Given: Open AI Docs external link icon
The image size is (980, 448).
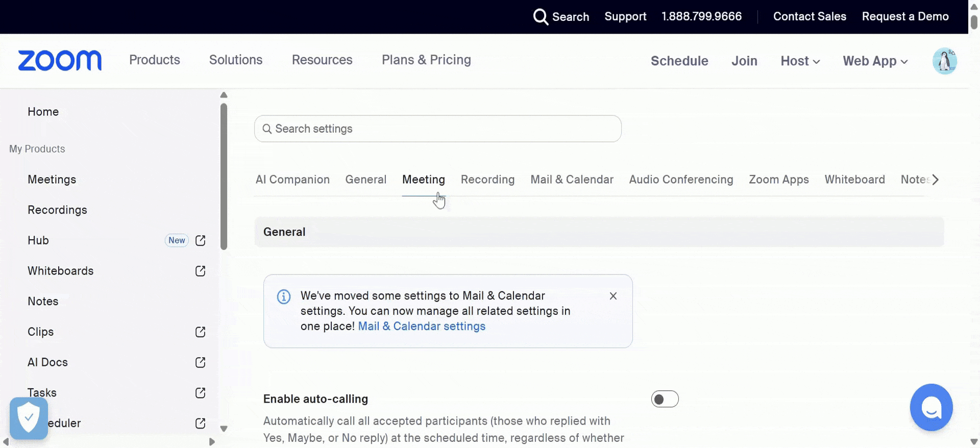Looking at the screenshot, I should click(x=201, y=362).
